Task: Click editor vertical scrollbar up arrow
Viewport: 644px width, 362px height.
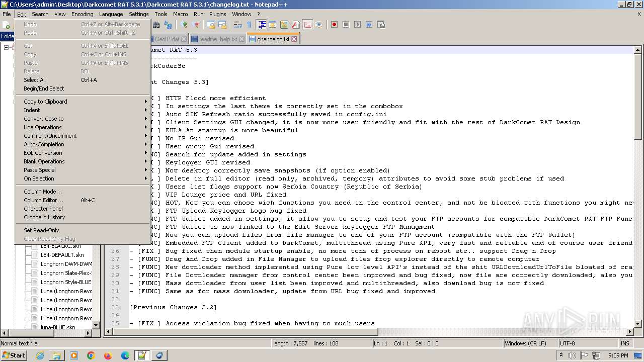Action: [x=638, y=50]
